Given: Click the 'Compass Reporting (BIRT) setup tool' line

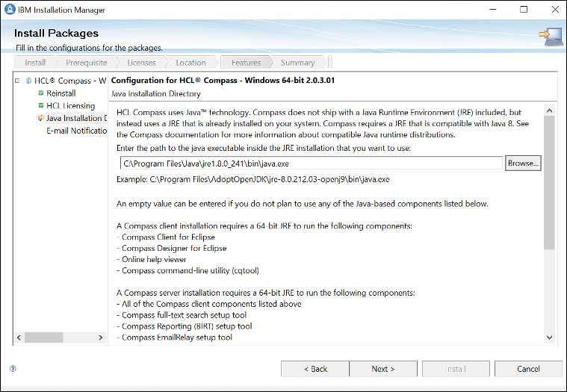Looking at the screenshot, I should 184,326.
